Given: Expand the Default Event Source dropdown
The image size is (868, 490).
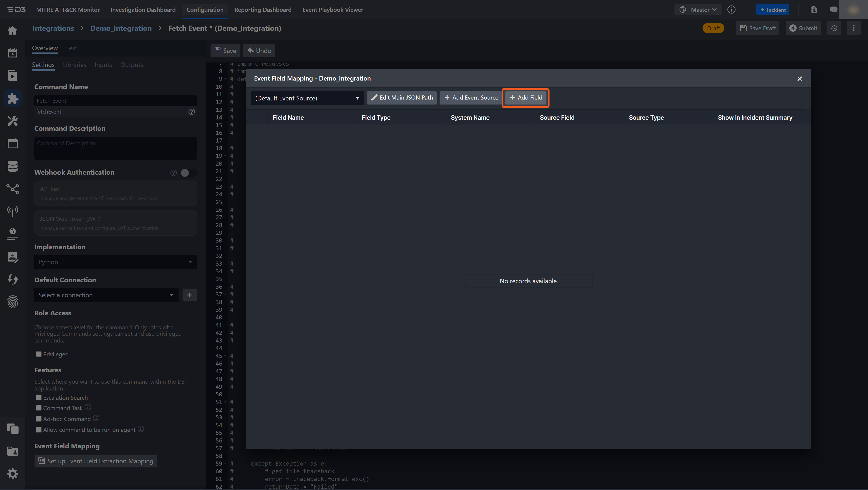Looking at the screenshot, I should (307, 98).
